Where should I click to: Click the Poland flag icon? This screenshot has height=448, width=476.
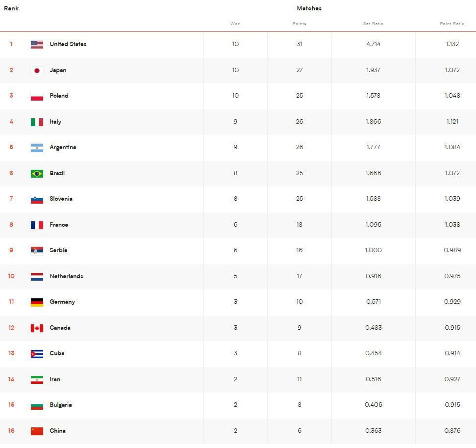[37, 96]
